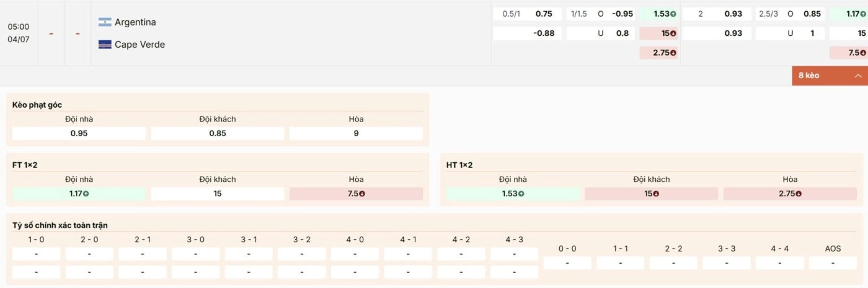Image resolution: width=868 pixels, height=288 pixels.
Task: Click the "04/07" match date
Action: [x=19, y=39]
